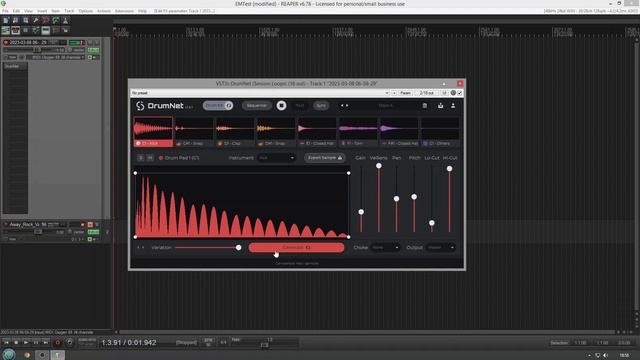Adjust the Gain slider handle

click(x=361, y=212)
